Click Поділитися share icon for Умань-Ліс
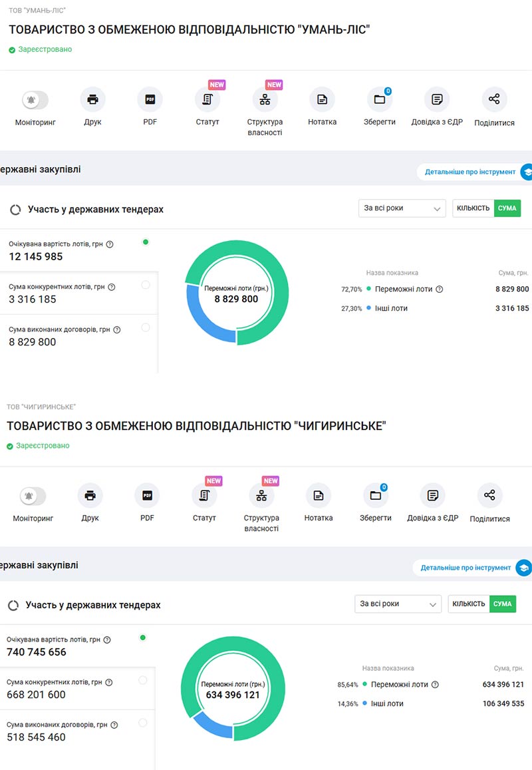 (494, 100)
